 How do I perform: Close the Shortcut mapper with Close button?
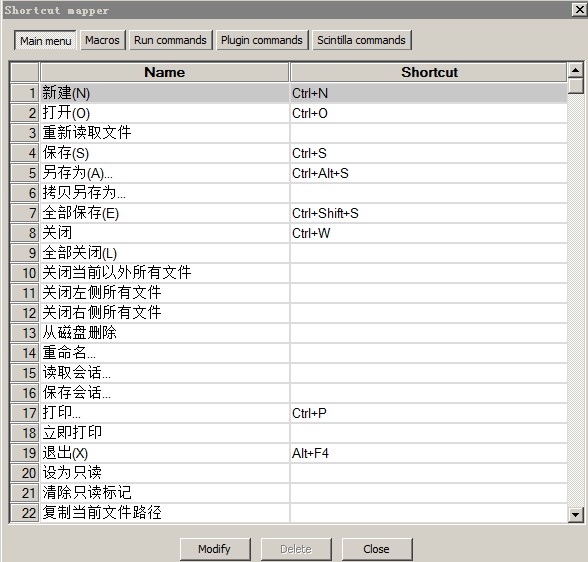coord(376,549)
